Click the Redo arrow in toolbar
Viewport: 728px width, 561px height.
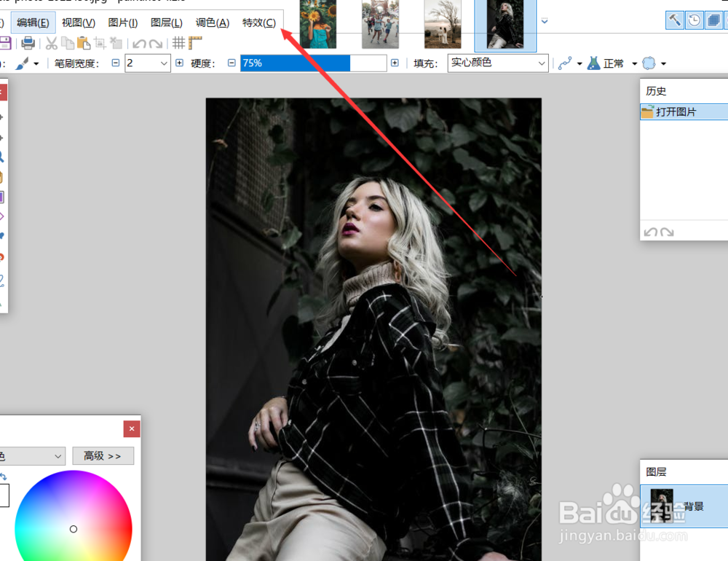tap(156, 44)
